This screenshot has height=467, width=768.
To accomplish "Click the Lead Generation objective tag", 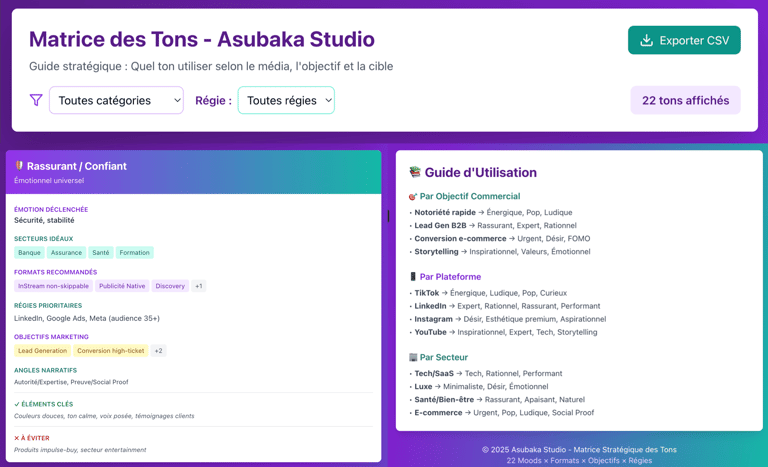I will 43,351.
